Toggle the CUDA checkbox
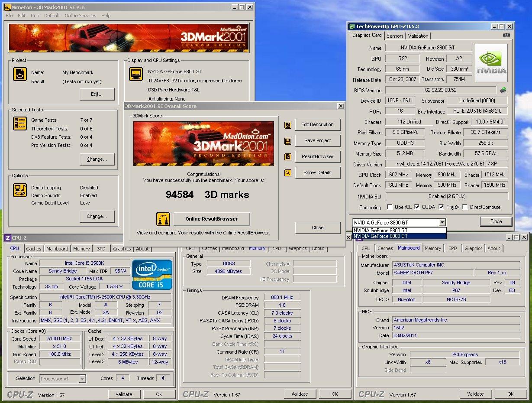Image resolution: width=532 pixels, height=403 pixels. pyautogui.click(x=417, y=207)
